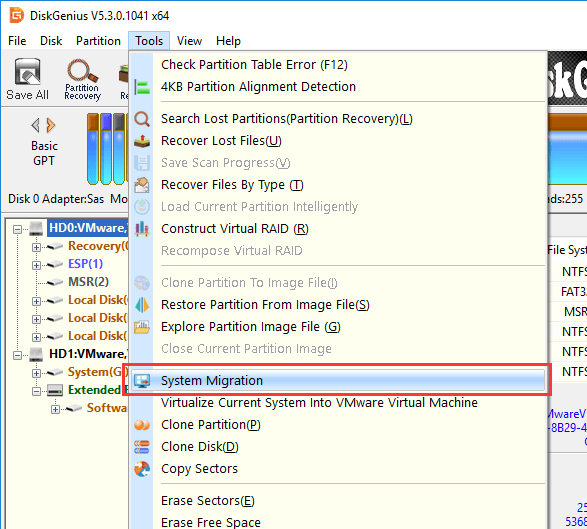Viewport: 587px width, 529px height.
Task: Choose Erase Free Space
Action: tap(338, 522)
